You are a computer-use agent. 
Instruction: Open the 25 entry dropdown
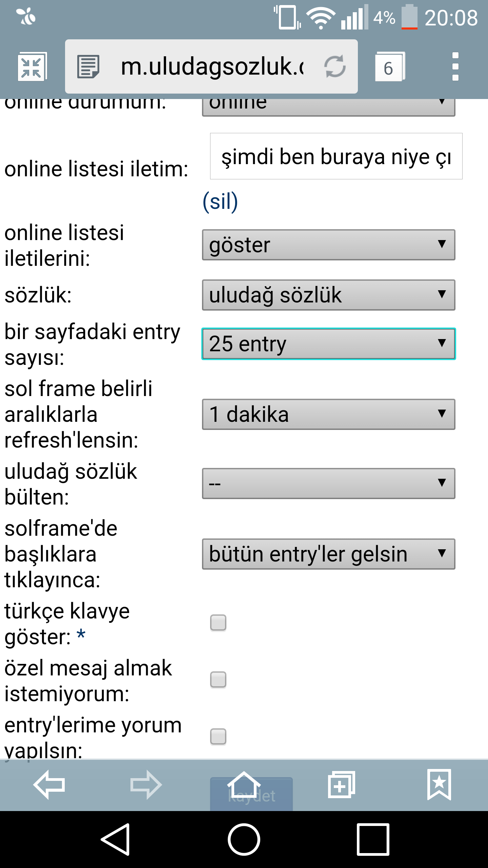[x=329, y=344]
